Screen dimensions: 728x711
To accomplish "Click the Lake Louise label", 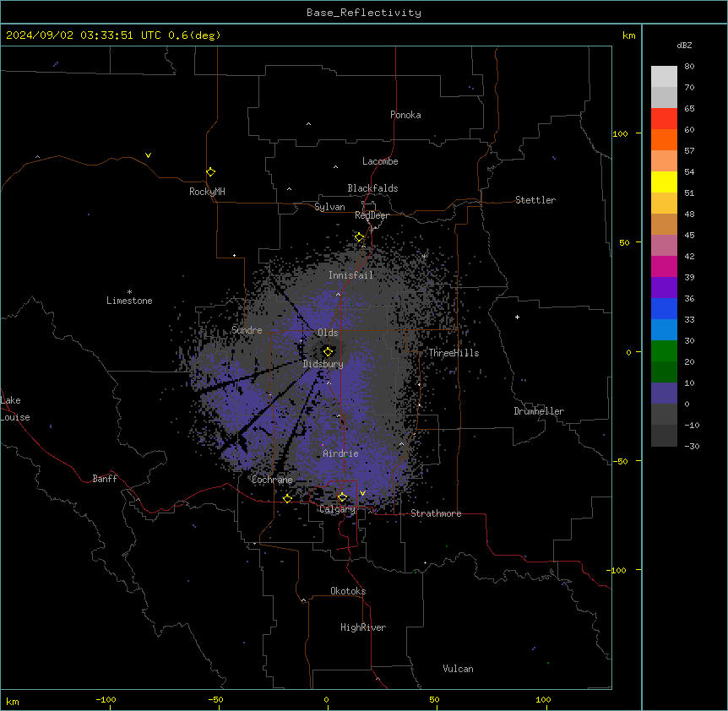I will coord(14,409).
